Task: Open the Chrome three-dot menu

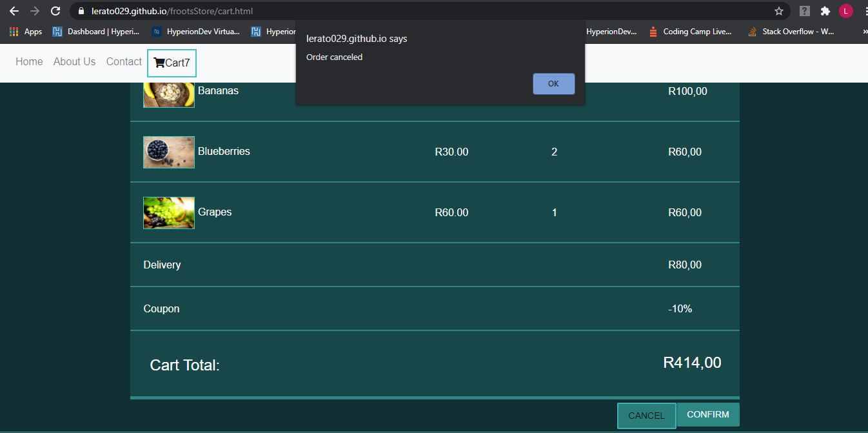Action: click(x=864, y=10)
